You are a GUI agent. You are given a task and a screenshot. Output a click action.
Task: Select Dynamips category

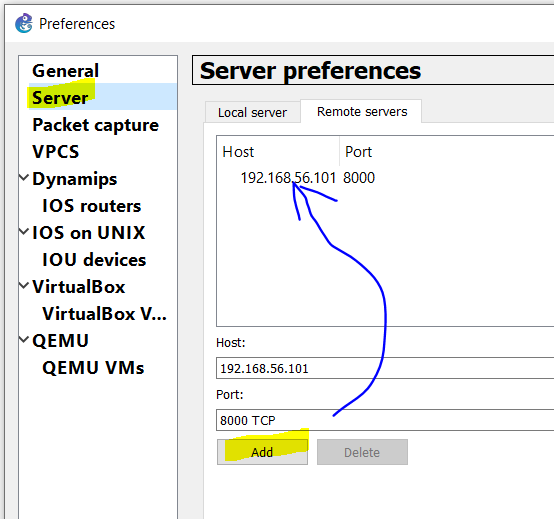75,179
